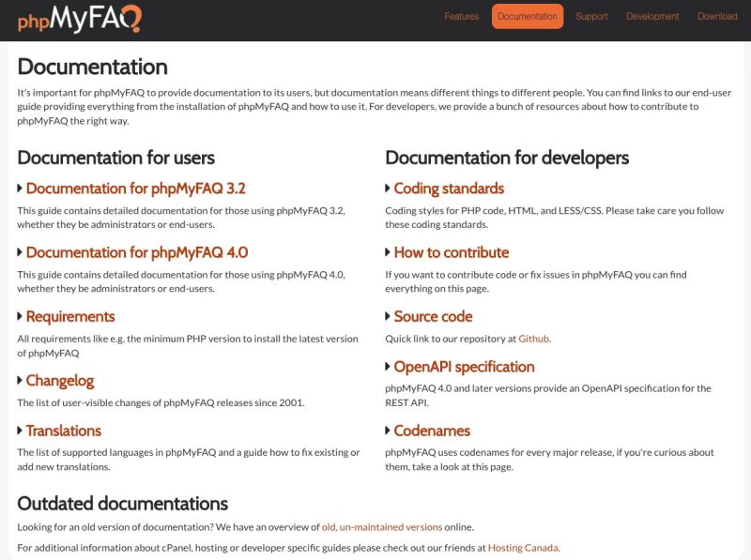Click the Github link

tap(532, 339)
